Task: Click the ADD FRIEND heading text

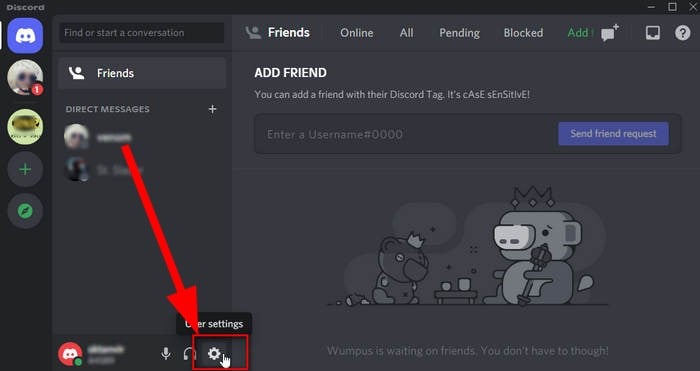Action: (290, 73)
